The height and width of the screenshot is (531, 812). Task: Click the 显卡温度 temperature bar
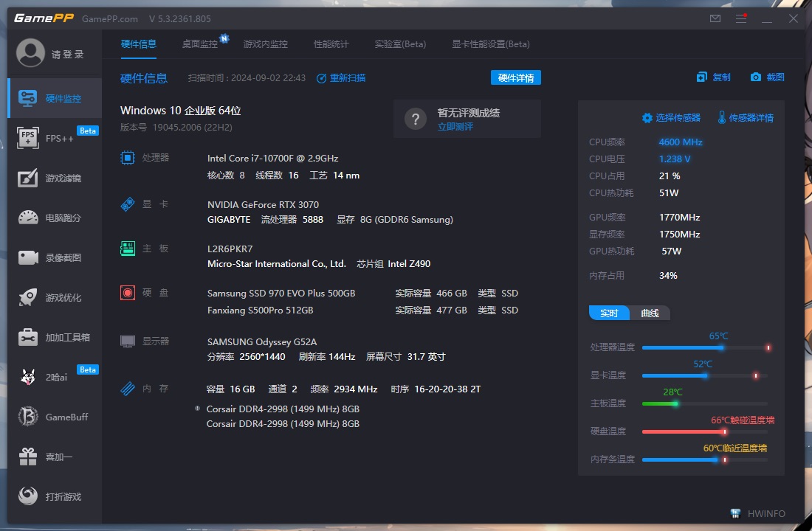(705, 375)
